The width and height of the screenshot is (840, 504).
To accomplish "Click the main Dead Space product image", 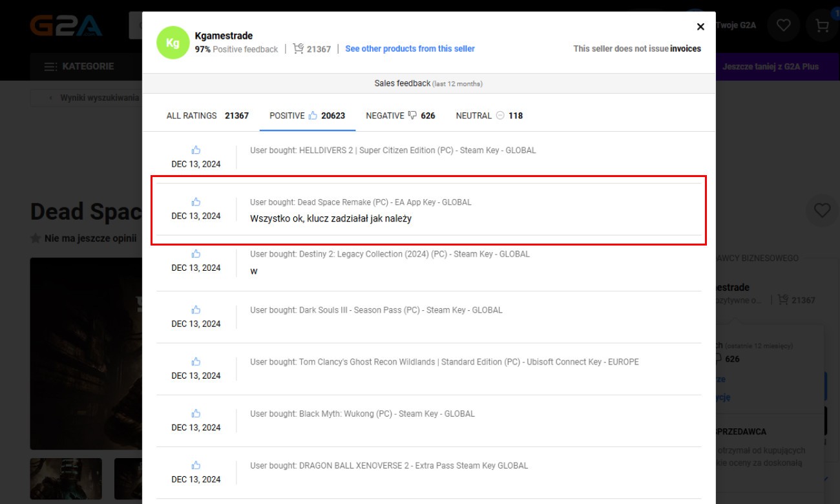I will tap(86, 353).
